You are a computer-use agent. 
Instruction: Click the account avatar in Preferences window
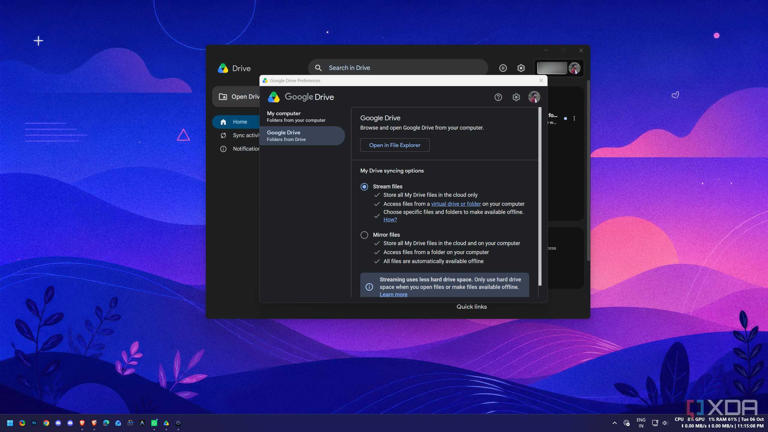pos(534,97)
